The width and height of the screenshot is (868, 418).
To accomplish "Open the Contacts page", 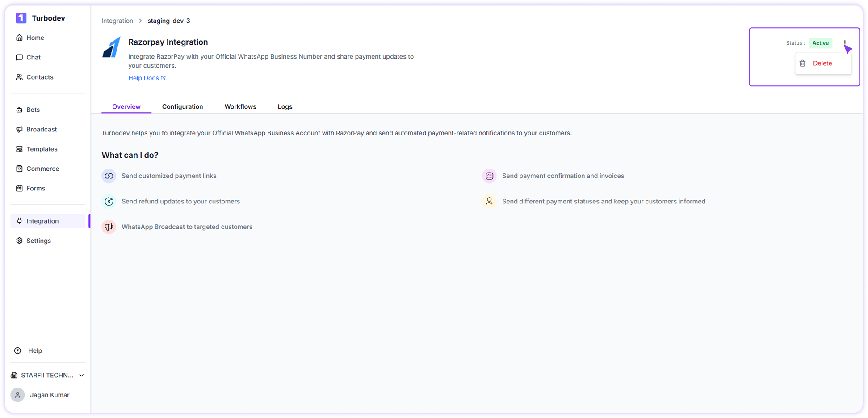I will 40,77.
